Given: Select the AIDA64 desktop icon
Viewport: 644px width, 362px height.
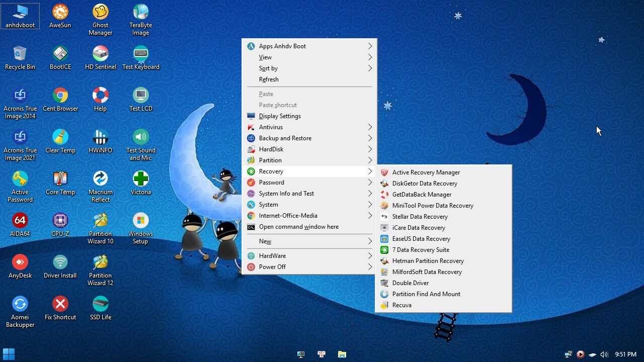Looking at the screenshot, I should coord(20,225).
